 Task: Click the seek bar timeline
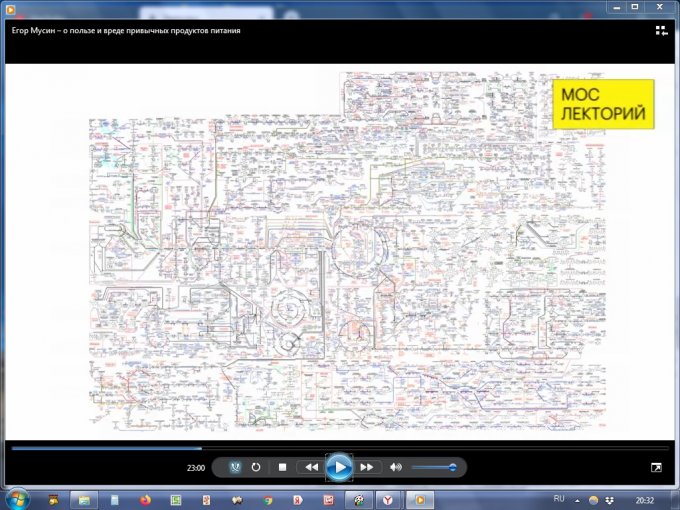[x=340, y=448]
